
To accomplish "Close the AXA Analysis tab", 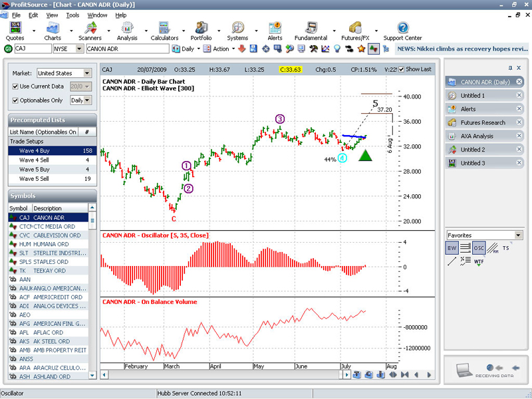I will [x=519, y=136].
